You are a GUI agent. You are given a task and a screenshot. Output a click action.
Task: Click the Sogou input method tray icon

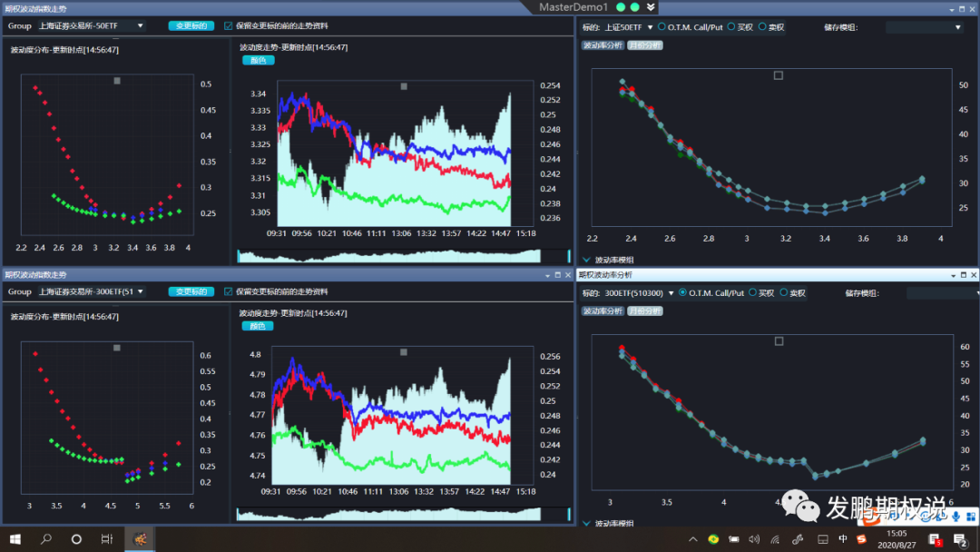[862, 539]
